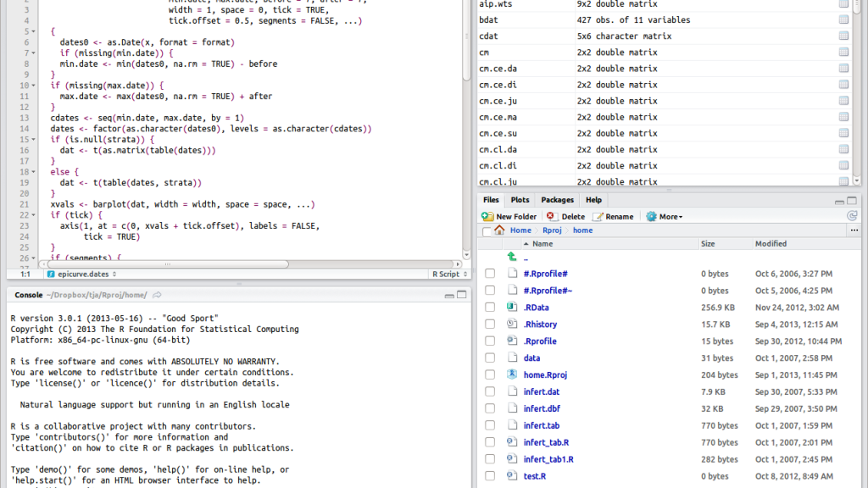Click the editor vertical scrollbar thumb
The width and height of the screenshot is (868, 488).
pos(467,39)
